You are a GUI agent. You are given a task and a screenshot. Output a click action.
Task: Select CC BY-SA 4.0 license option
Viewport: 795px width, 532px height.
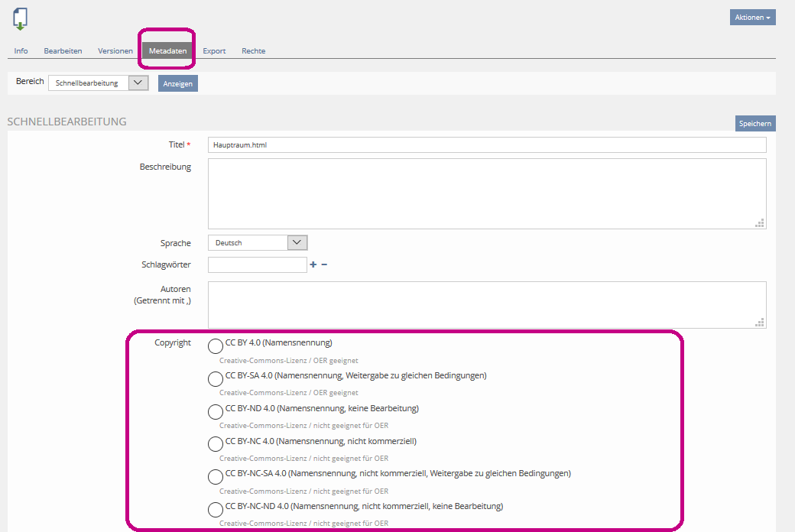(216, 378)
